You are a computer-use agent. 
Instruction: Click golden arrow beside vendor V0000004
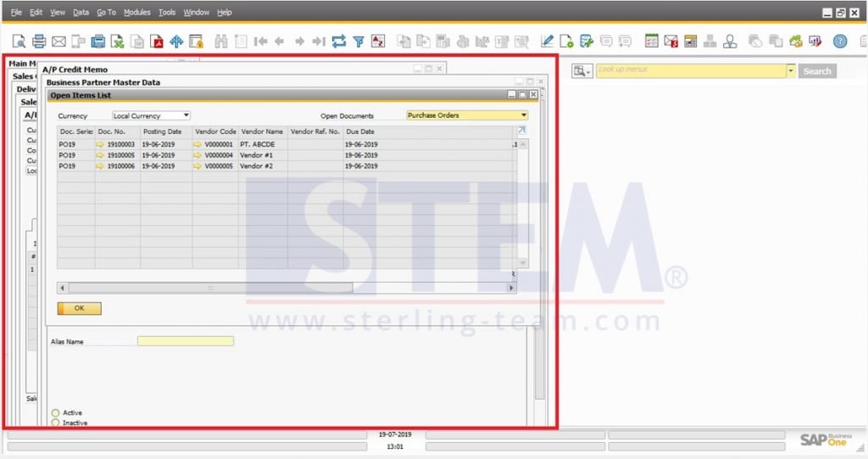click(x=198, y=156)
